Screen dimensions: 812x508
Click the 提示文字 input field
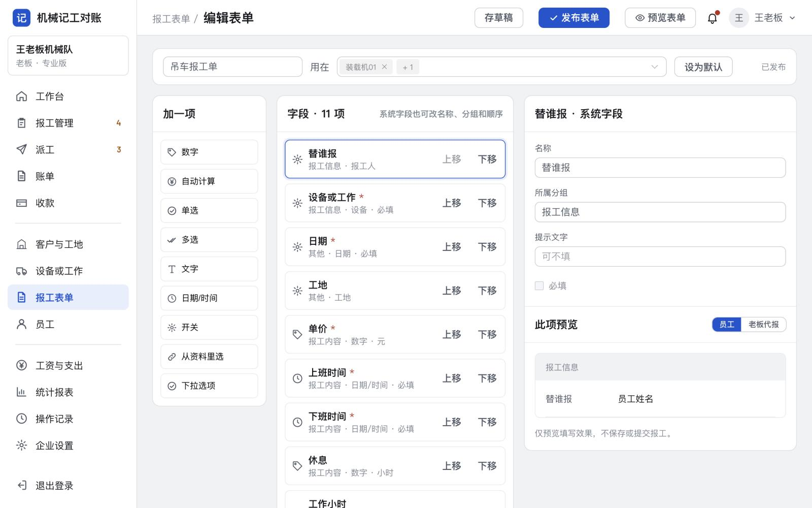tap(660, 257)
